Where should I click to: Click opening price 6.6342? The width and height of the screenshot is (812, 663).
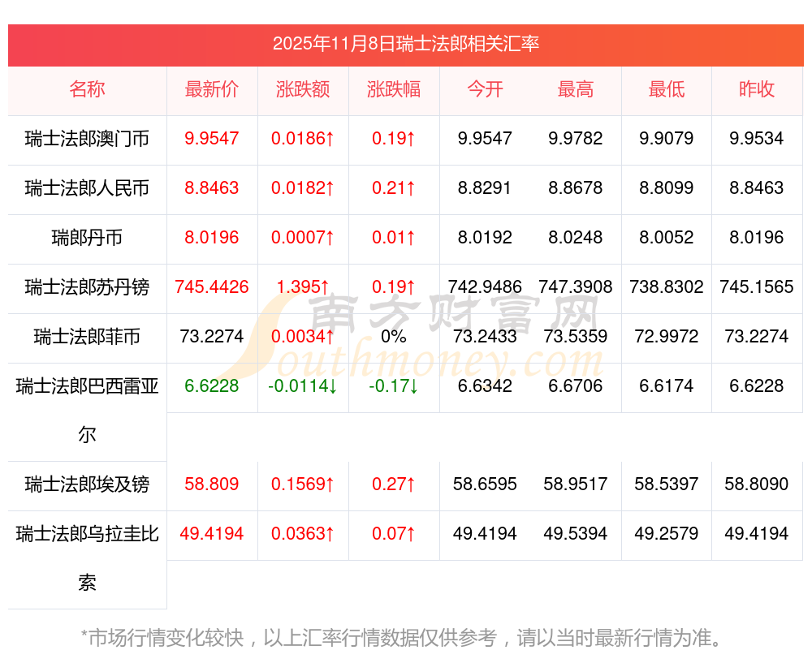[485, 385]
